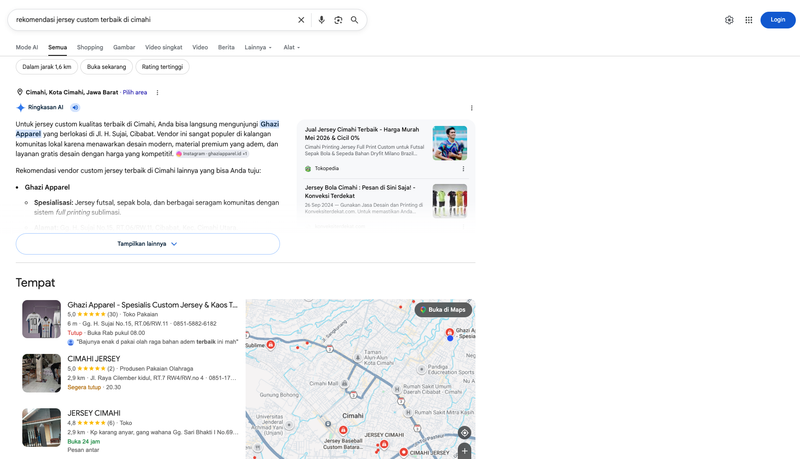Click the map's locate-me target icon

[464, 433]
